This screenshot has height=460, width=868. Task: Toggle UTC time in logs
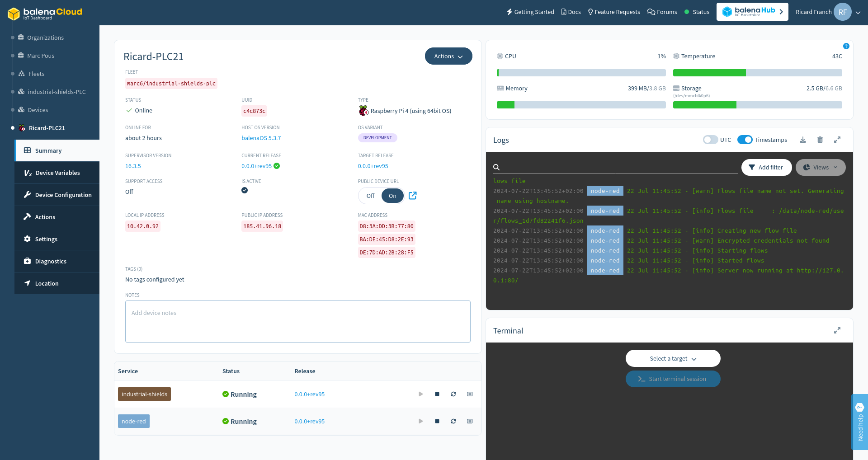click(711, 140)
